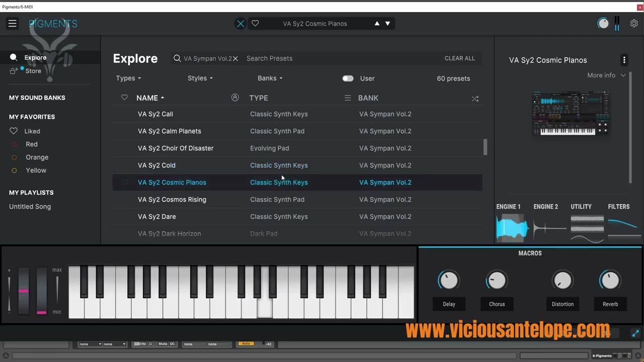
Task: Select the Orange favorites color
Action: pyautogui.click(x=37, y=157)
